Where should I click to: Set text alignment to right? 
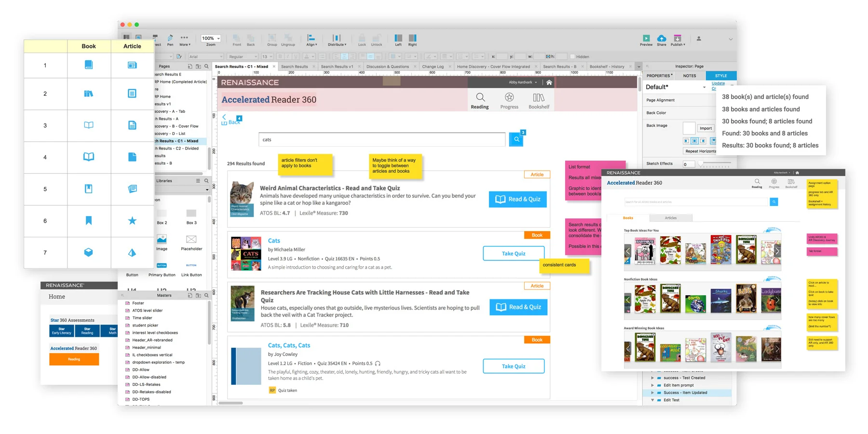point(352,56)
